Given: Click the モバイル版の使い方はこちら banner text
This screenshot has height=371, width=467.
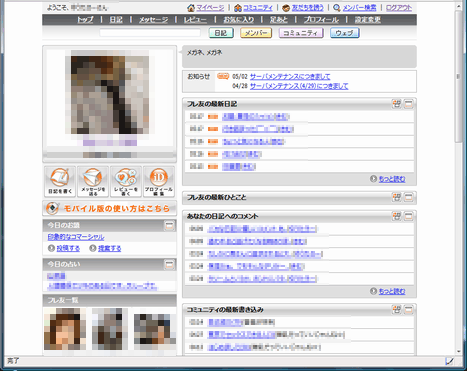Looking at the screenshot, I should [x=117, y=209].
